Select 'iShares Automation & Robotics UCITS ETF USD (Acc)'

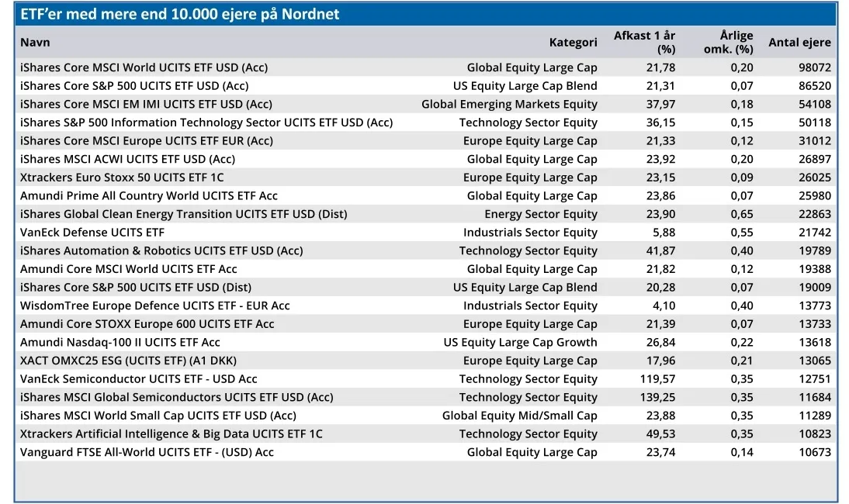pos(161,251)
